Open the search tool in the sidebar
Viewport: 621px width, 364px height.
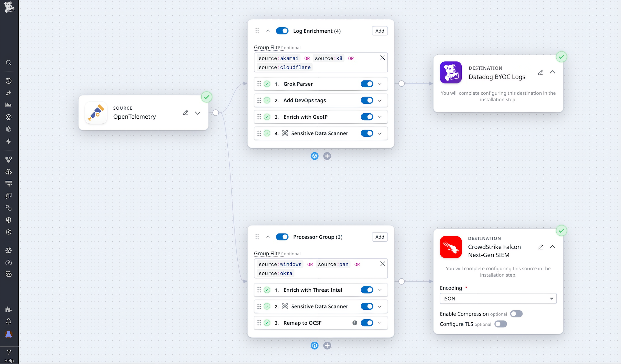click(x=9, y=63)
